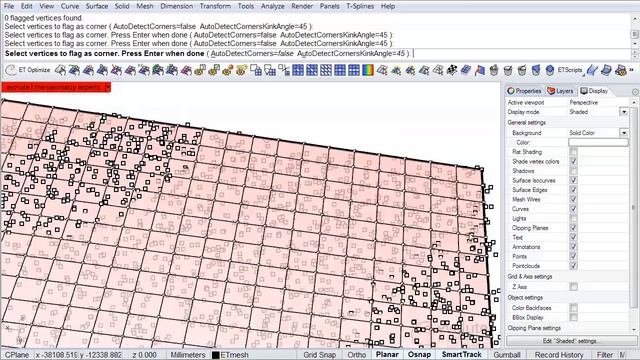
Task: Open the Analyze menu
Action: pyautogui.click(x=273, y=6)
